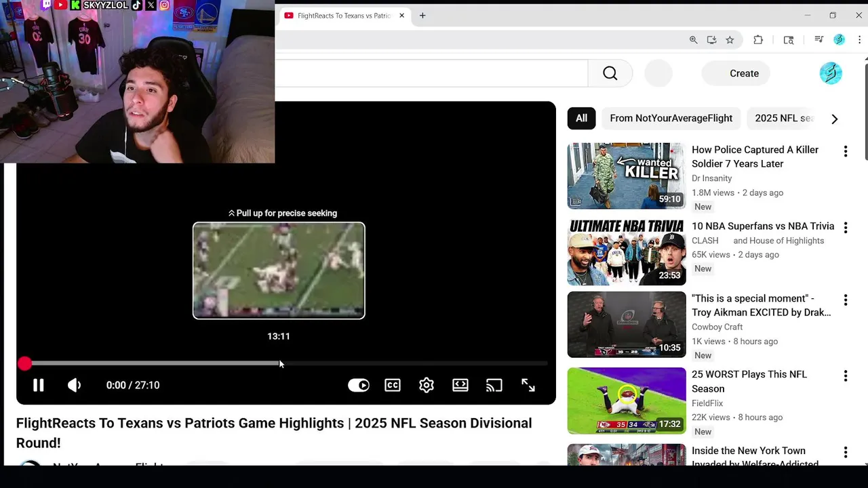The width and height of the screenshot is (868, 488).
Task: Click Chrome side panel search icon
Action: click(x=789, y=40)
